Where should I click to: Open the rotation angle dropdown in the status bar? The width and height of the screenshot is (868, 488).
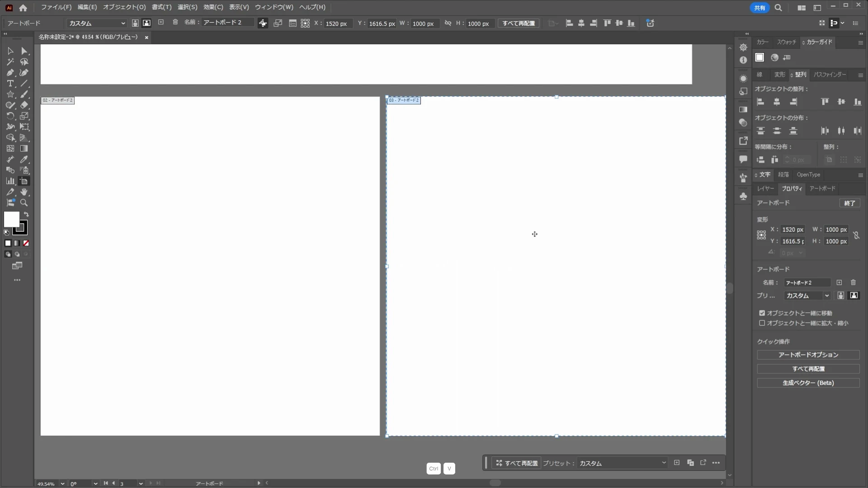tap(95, 483)
